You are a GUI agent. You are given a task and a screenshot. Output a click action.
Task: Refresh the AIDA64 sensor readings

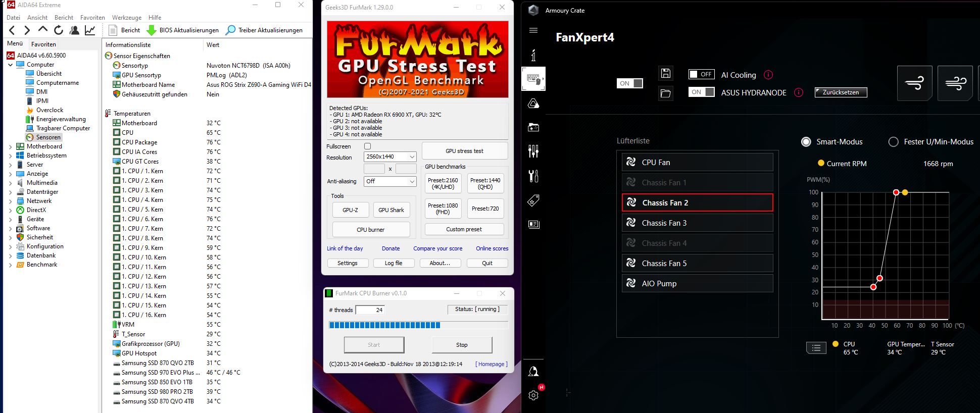coord(59,30)
